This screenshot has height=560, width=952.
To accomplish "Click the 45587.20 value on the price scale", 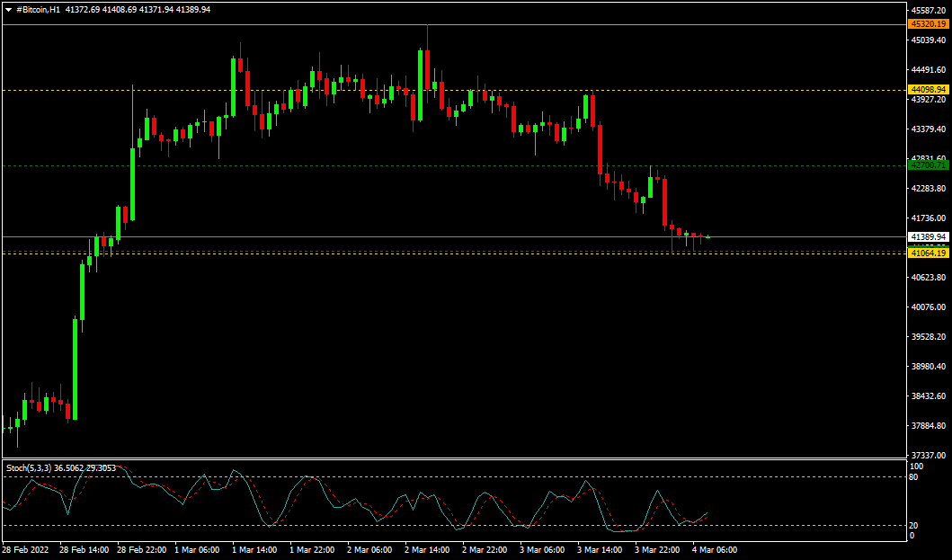I will pyautogui.click(x=927, y=11).
